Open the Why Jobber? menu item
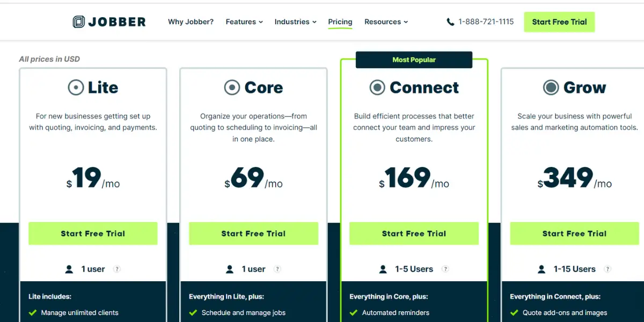 click(191, 22)
